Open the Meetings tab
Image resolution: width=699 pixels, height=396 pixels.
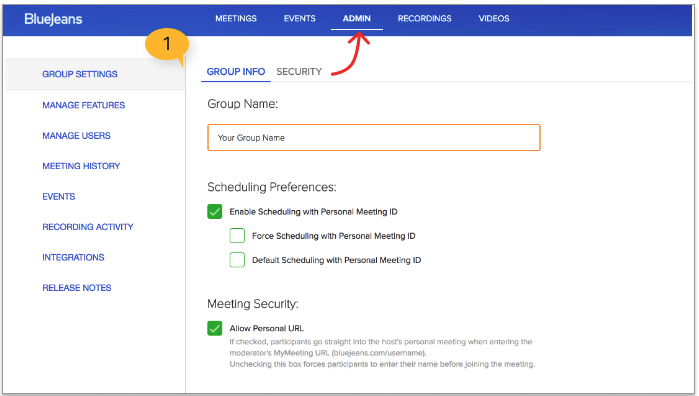pyautogui.click(x=236, y=19)
